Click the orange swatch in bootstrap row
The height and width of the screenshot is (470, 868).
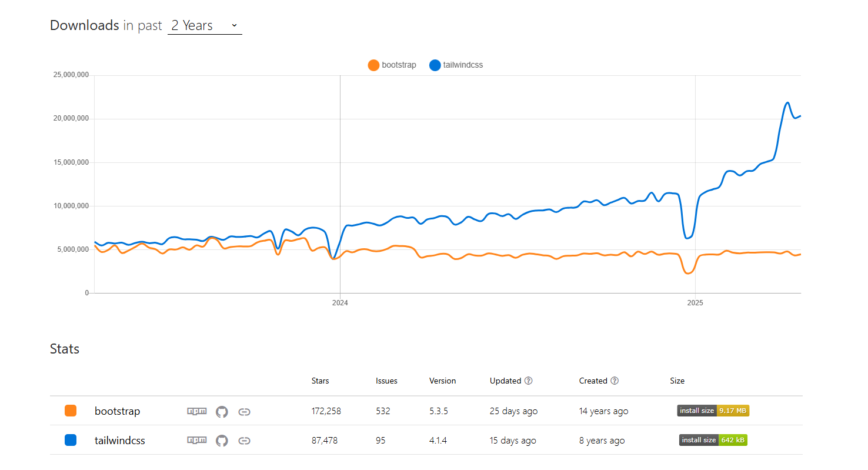pyautogui.click(x=71, y=411)
